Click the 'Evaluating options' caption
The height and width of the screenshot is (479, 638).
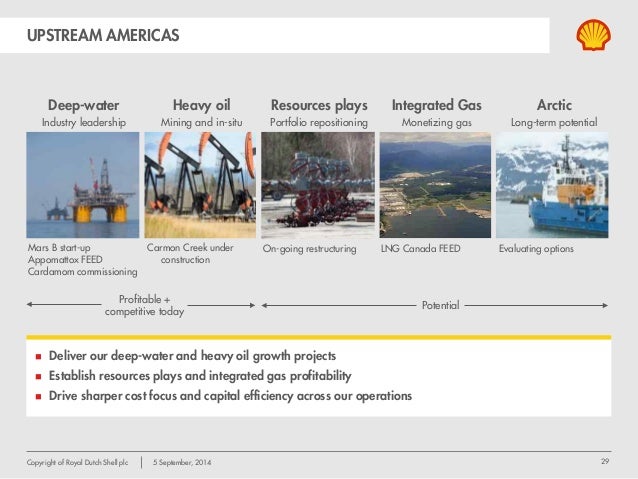coord(536,249)
